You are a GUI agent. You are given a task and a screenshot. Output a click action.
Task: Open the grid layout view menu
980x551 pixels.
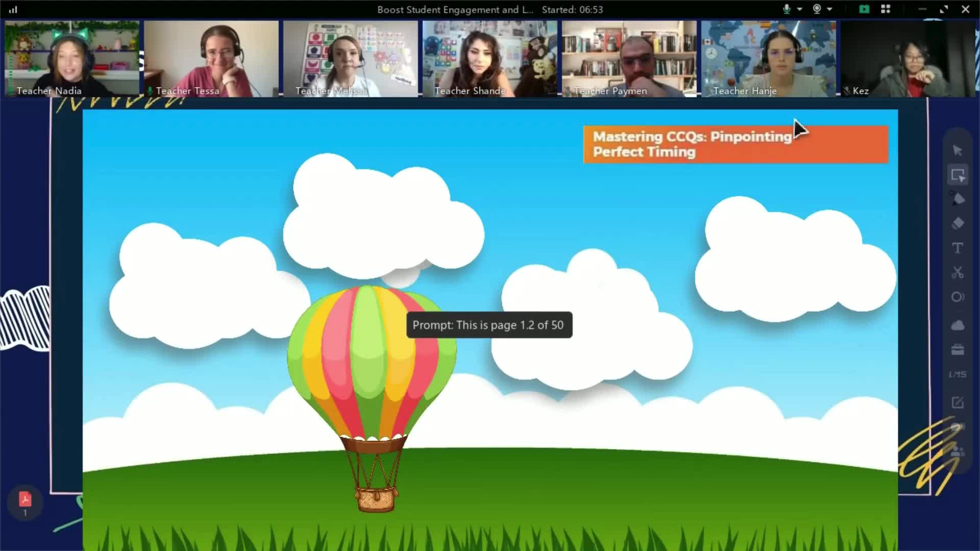coord(886,9)
